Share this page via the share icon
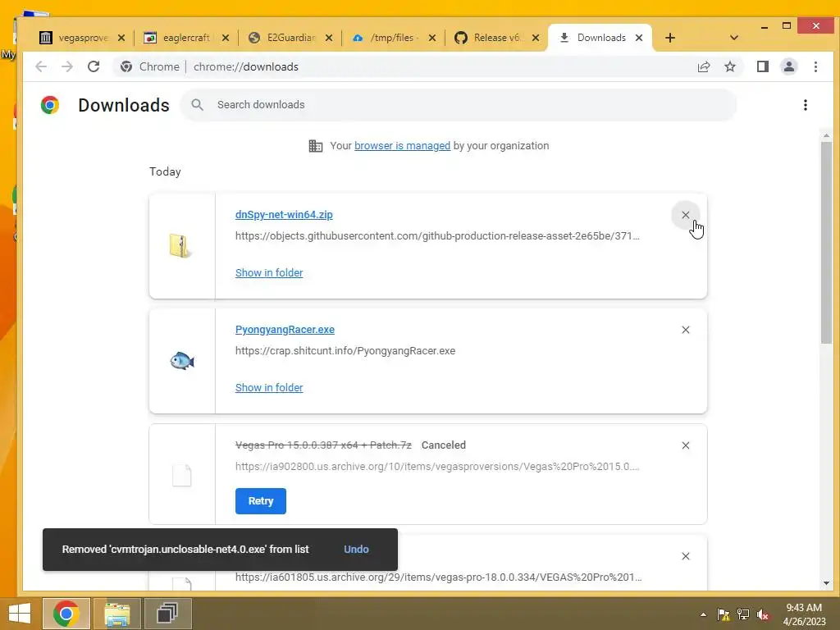The height and width of the screenshot is (630, 840). (704, 66)
